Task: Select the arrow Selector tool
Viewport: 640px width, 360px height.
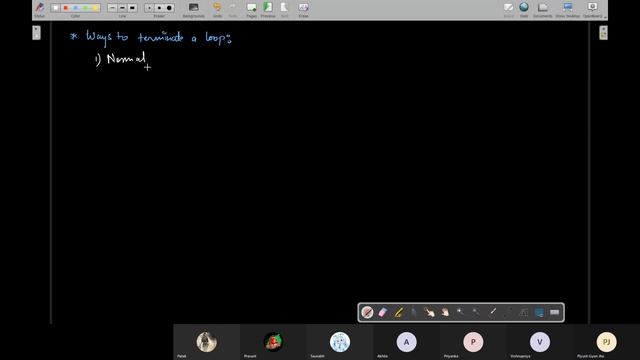Action: pyautogui.click(x=414, y=313)
